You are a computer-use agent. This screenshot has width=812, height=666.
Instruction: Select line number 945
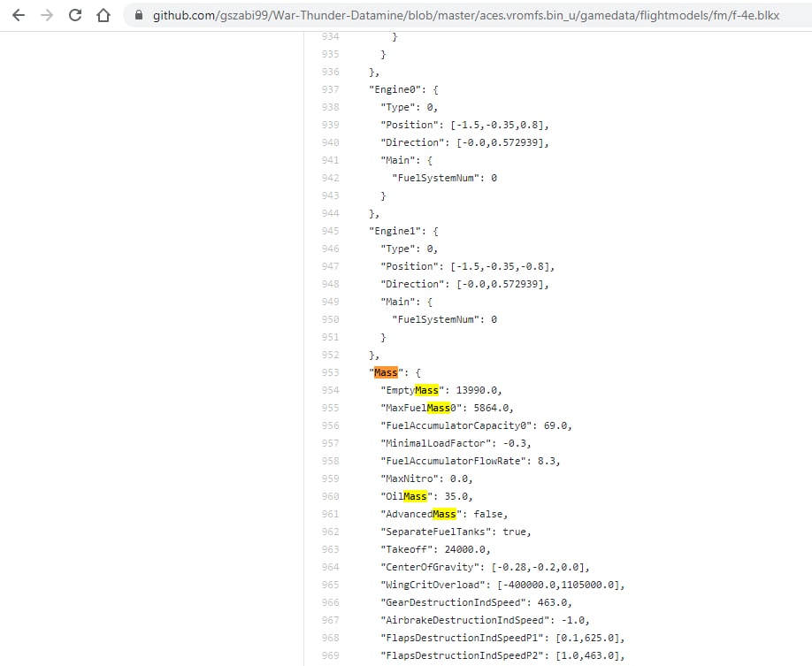331,231
